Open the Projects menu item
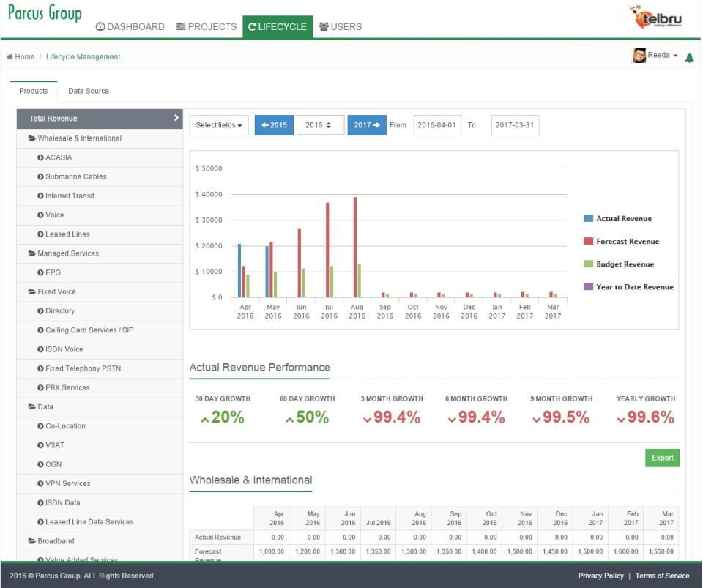The image size is (703, 588). [x=207, y=27]
